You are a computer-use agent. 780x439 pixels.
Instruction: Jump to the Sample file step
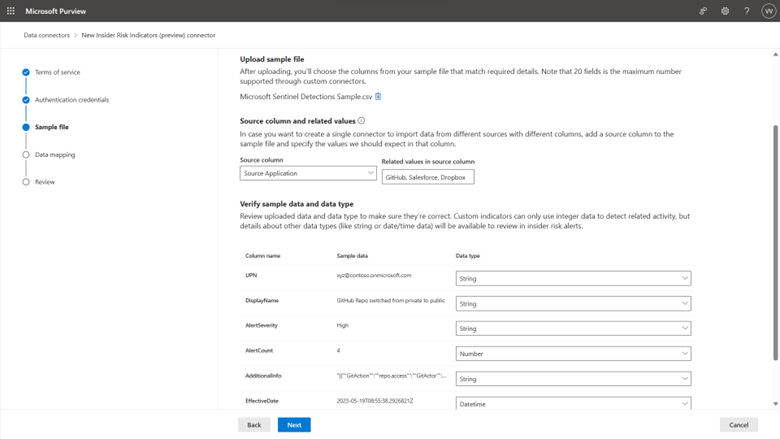51,127
